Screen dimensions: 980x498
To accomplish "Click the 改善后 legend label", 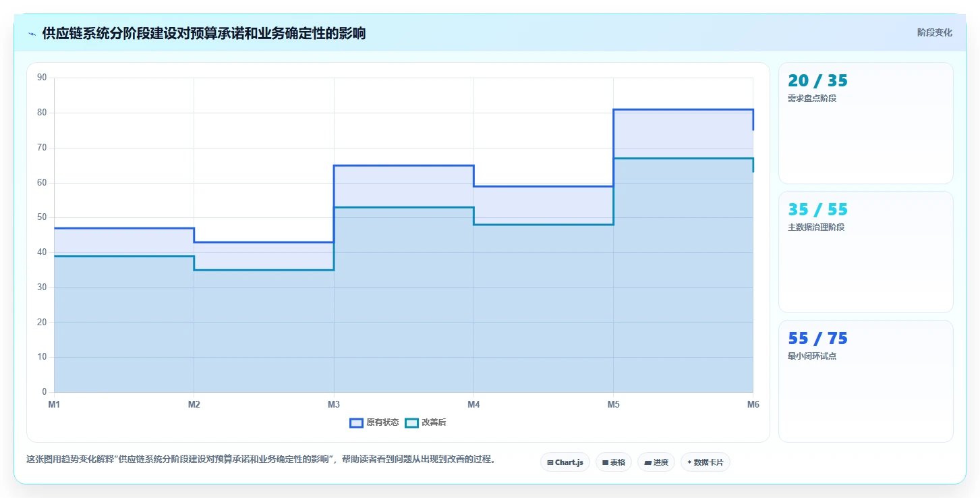I will (x=434, y=422).
